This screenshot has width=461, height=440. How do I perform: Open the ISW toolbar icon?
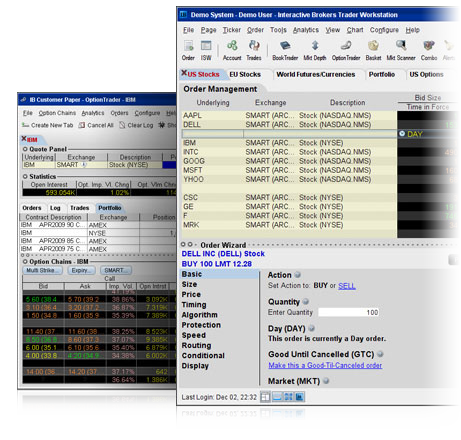[x=206, y=46]
